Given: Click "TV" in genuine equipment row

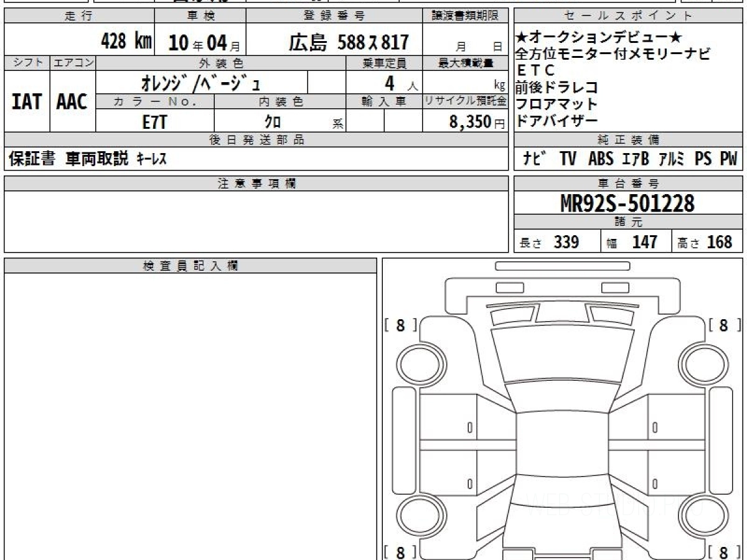Looking at the screenshot, I should point(567,159).
